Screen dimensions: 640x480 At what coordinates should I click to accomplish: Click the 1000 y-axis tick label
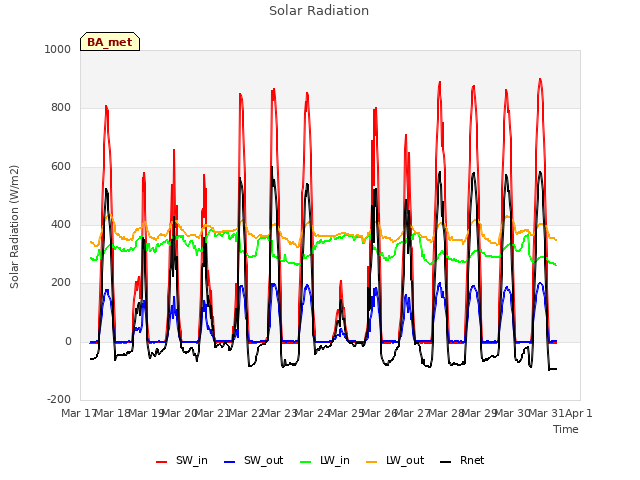[x=58, y=49]
